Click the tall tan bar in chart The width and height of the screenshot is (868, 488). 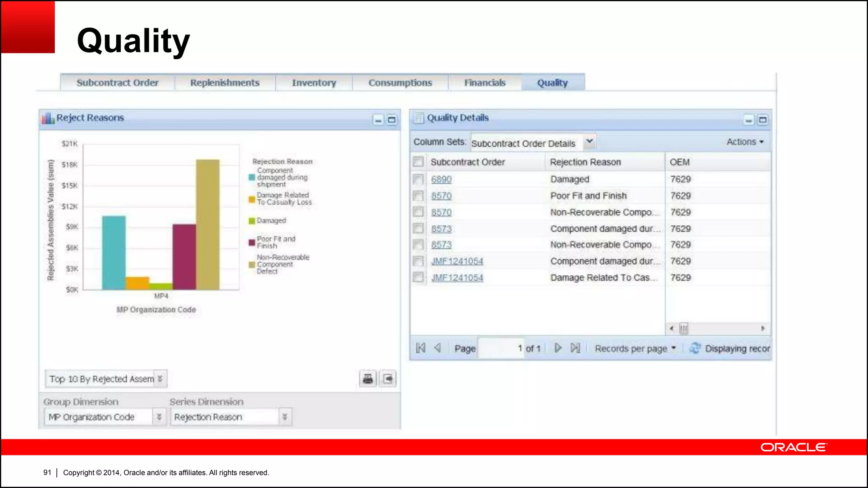pyautogui.click(x=208, y=225)
